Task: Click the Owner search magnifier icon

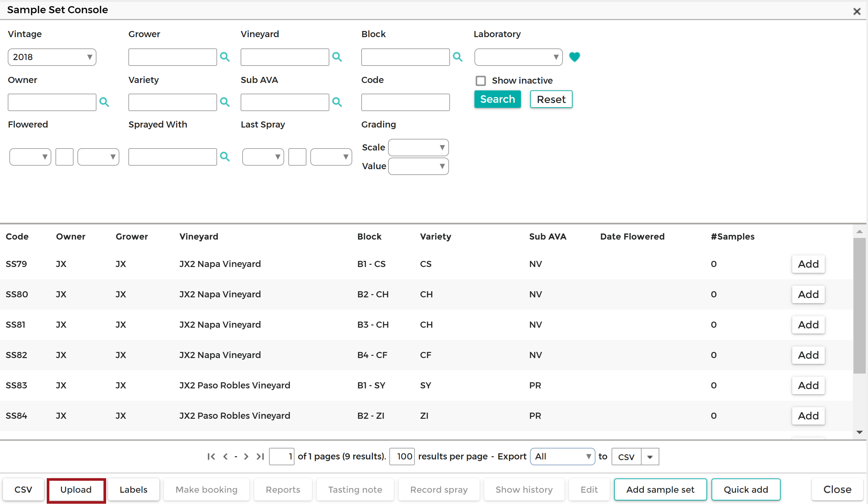Action: pos(104,102)
